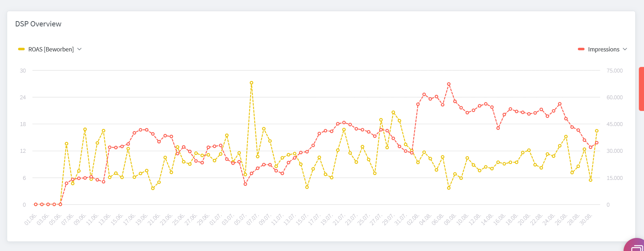
Task: Expand the chevron next to Impressions
Action: [625, 49]
